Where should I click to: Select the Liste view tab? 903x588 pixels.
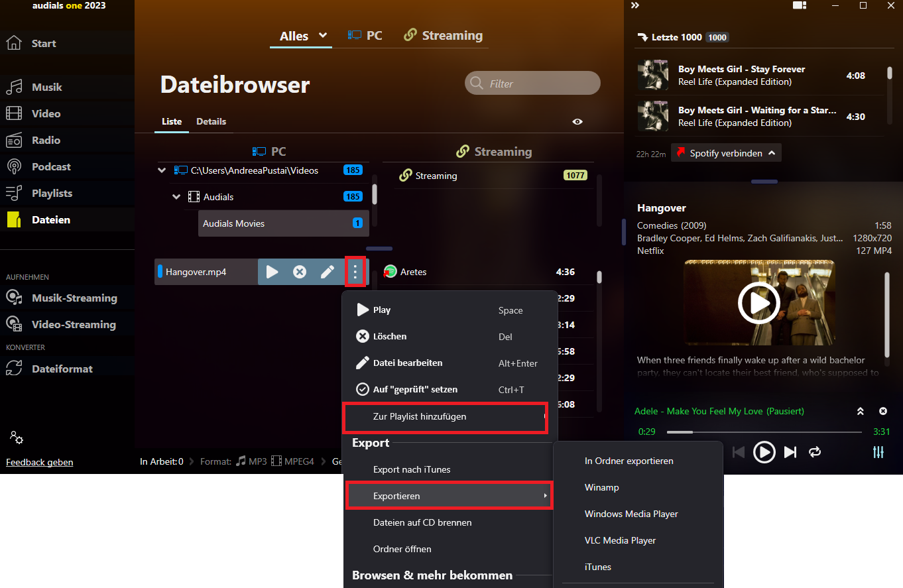click(x=172, y=122)
